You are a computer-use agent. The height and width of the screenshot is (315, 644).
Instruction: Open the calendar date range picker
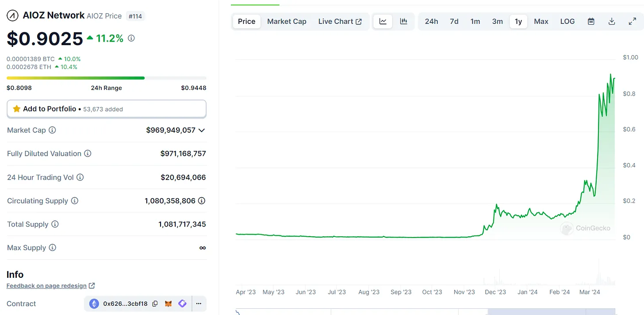click(591, 21)
